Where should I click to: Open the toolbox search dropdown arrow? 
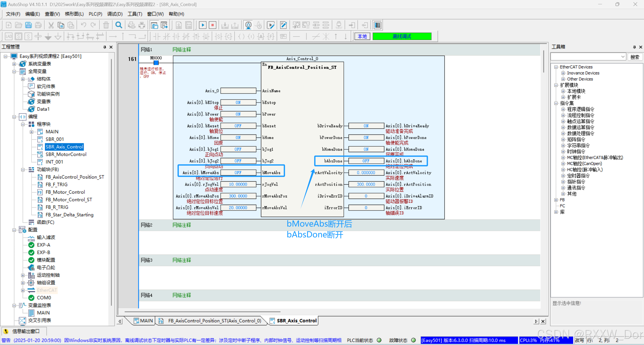[623, 57]
